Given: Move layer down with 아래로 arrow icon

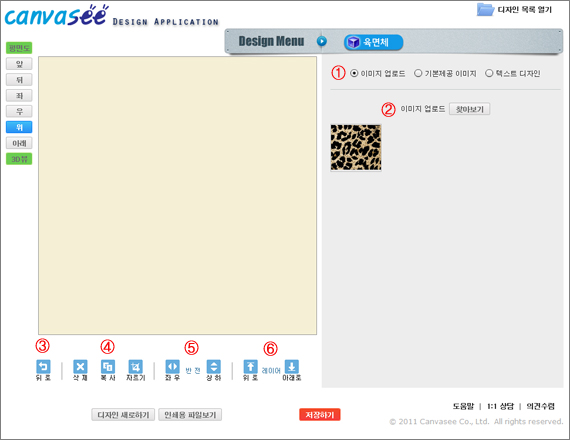Looking at the screenshot, I should [292, 366].
